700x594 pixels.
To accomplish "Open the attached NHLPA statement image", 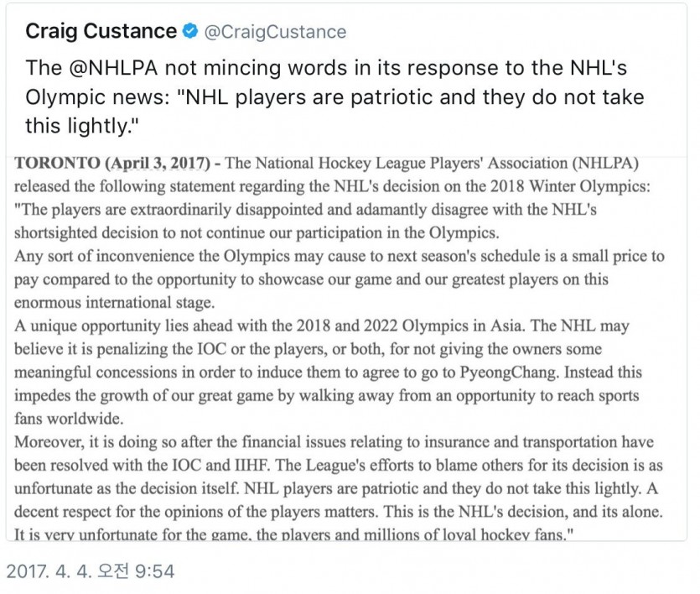I will (x=346, y=348).
